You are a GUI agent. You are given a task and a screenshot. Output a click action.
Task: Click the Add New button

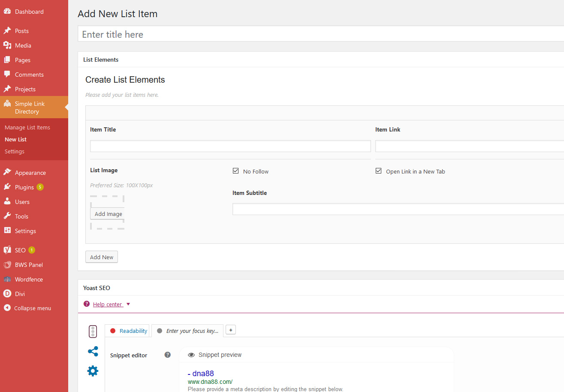(102, 257)
